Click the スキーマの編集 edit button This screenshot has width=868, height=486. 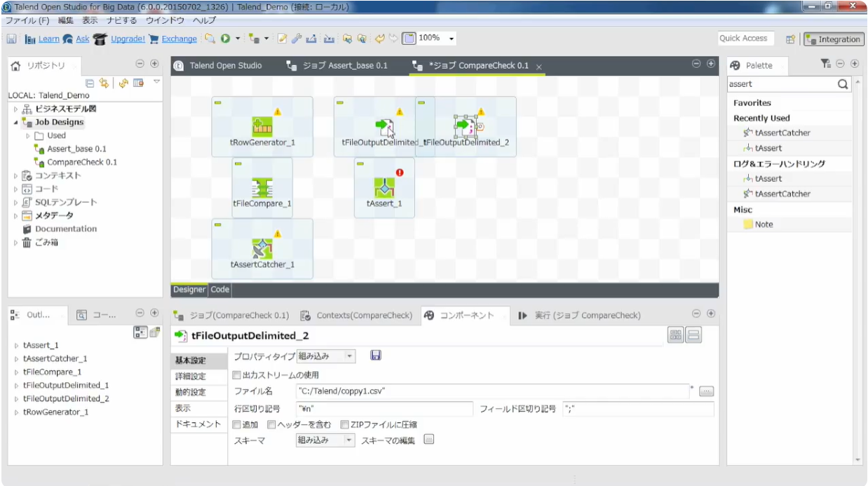(429, 440)
